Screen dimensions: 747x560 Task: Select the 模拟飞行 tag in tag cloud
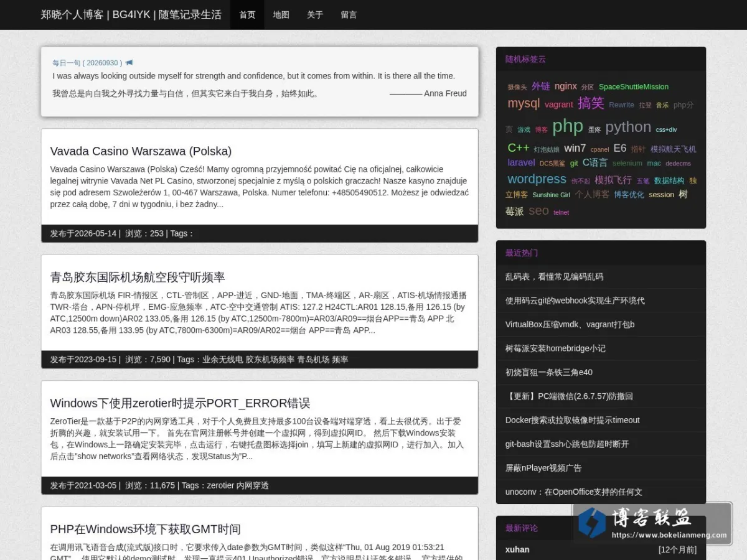(x=613, y=180)
